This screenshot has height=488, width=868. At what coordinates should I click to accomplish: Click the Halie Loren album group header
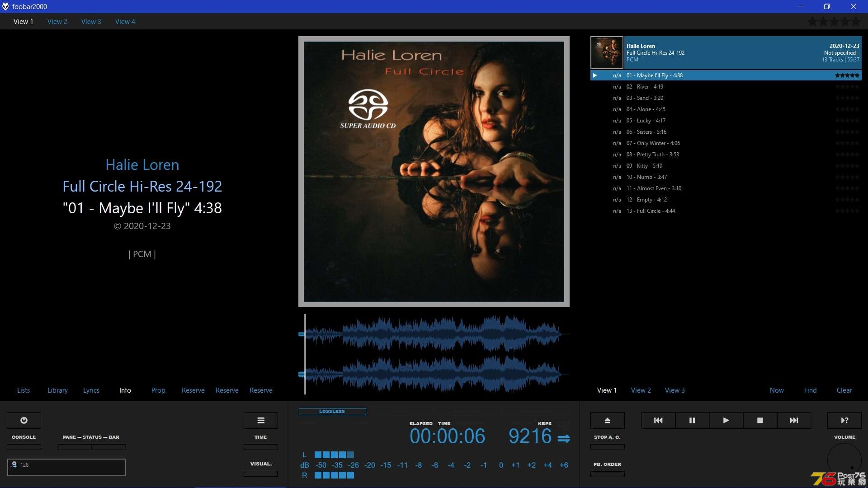(742, 52)
